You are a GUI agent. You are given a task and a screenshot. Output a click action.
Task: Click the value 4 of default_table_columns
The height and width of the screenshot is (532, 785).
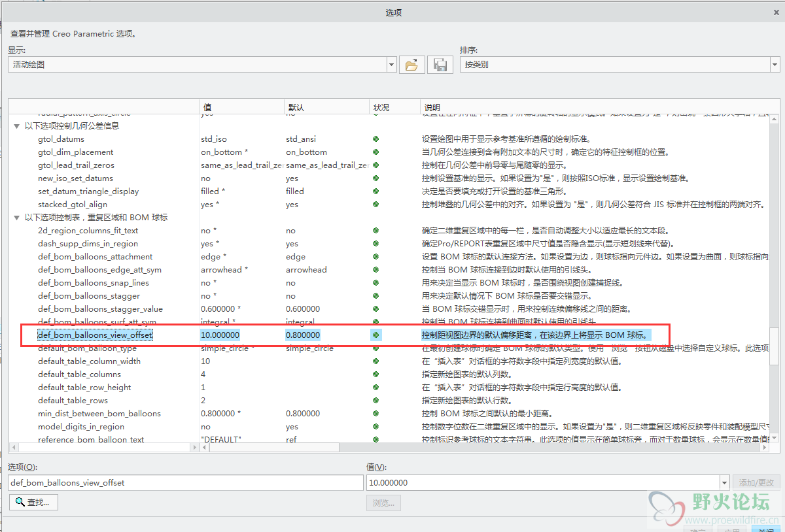[x=203, y=374]
